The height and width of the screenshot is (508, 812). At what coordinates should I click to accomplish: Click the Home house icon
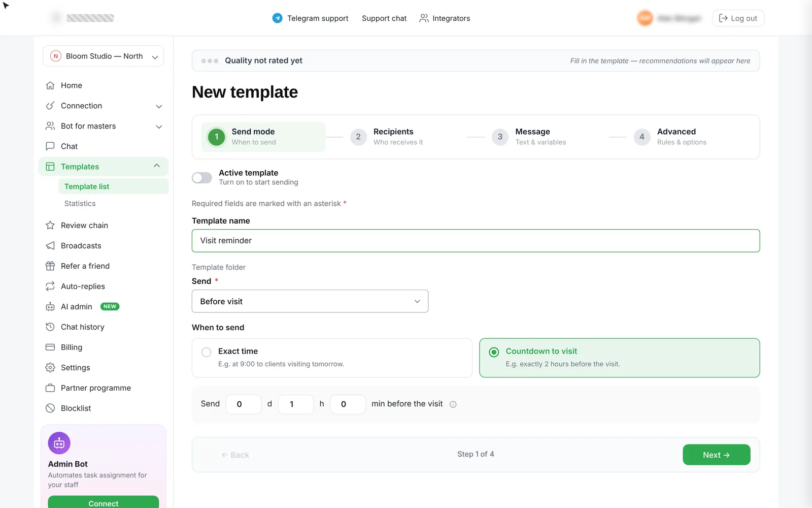point(50,85)
